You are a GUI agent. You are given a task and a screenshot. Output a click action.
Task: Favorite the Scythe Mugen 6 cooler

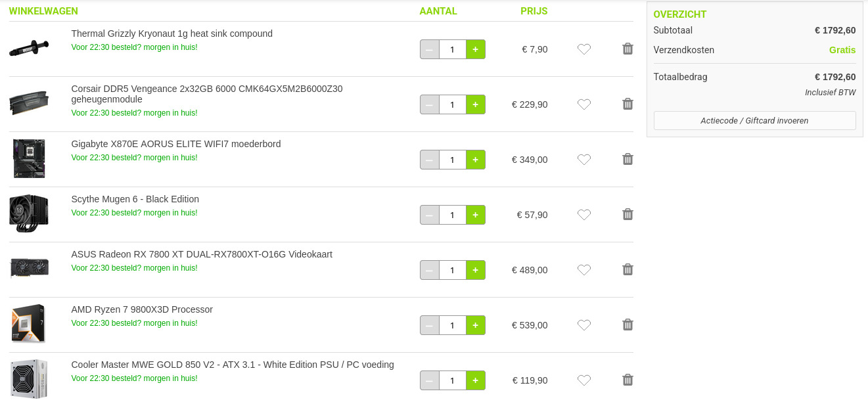[x=584, y=215]
